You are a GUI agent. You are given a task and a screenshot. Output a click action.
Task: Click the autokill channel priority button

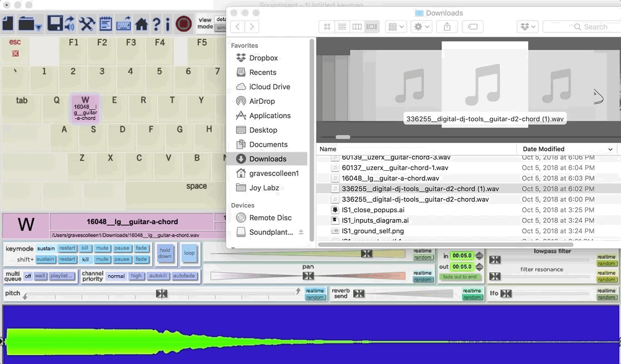pyautogui.click(x=158, y=276)
